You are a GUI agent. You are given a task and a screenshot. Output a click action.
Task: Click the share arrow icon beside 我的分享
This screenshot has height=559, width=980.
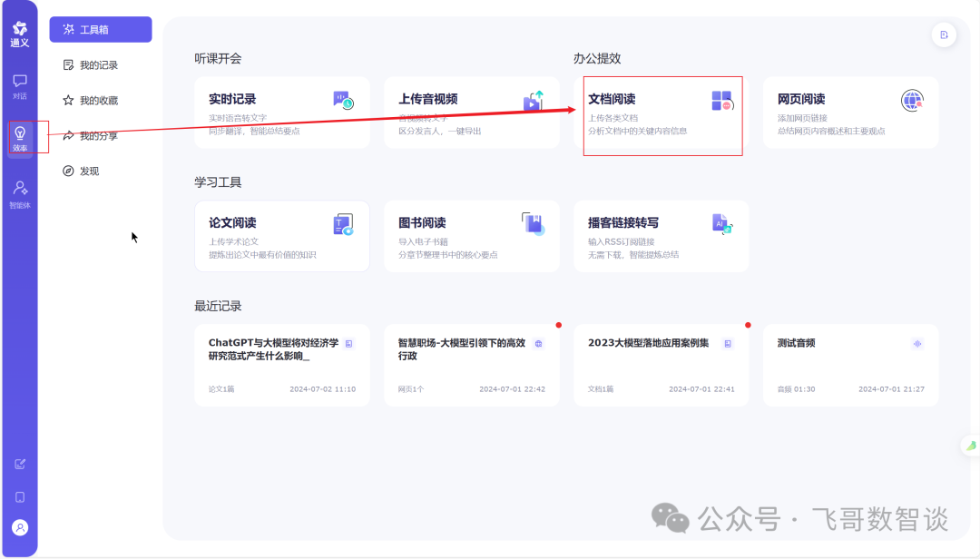tap(68, 136)
